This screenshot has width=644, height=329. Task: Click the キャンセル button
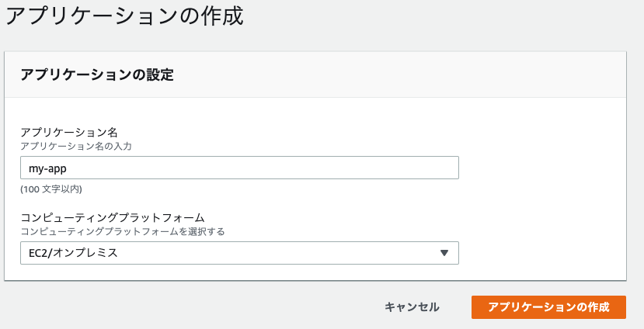click(x=412, y=307)
